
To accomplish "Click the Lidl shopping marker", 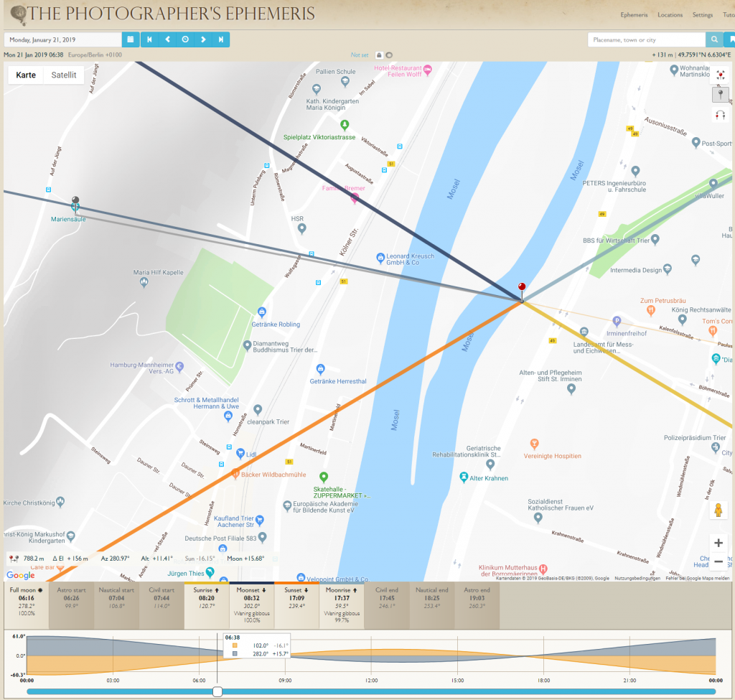I will pyautogui.click(x=240, y=453).
